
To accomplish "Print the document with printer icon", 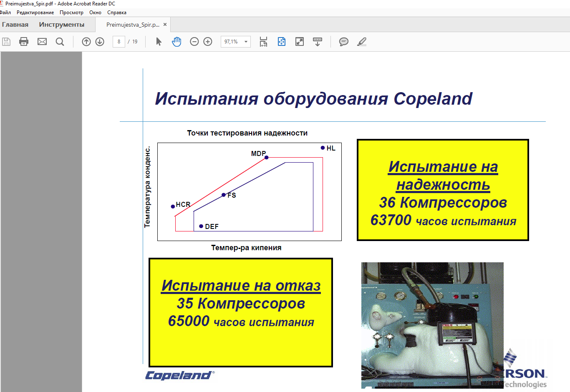I will coord(24,42).
